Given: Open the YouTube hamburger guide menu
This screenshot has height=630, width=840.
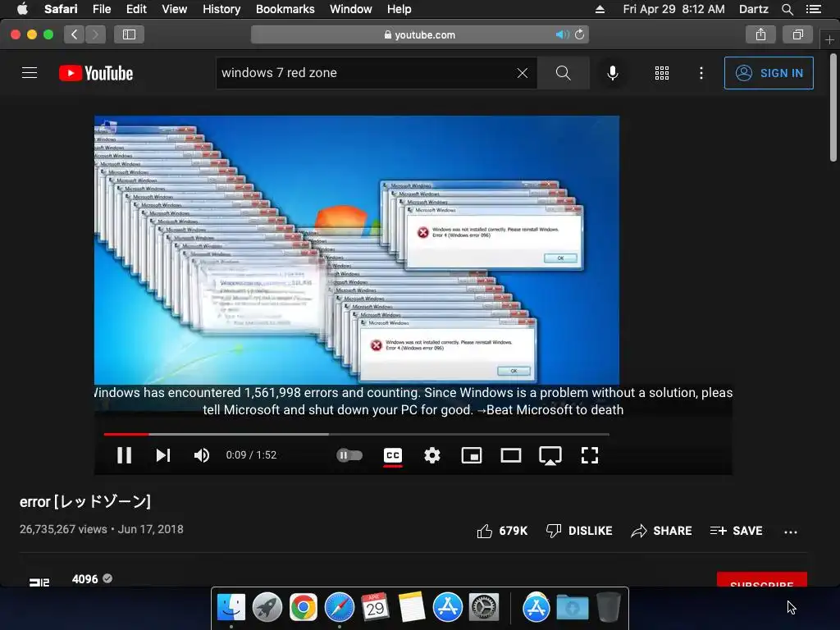Looking at the screenshot, I should pyautogui.click(x=30, y=73).
